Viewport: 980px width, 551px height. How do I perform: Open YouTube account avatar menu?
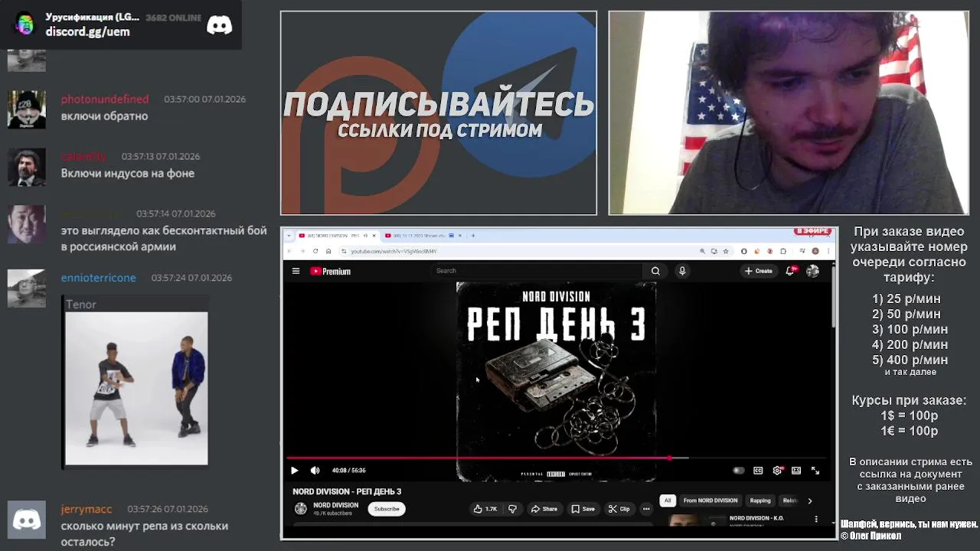pyautogui.click(x=812, y=271)
